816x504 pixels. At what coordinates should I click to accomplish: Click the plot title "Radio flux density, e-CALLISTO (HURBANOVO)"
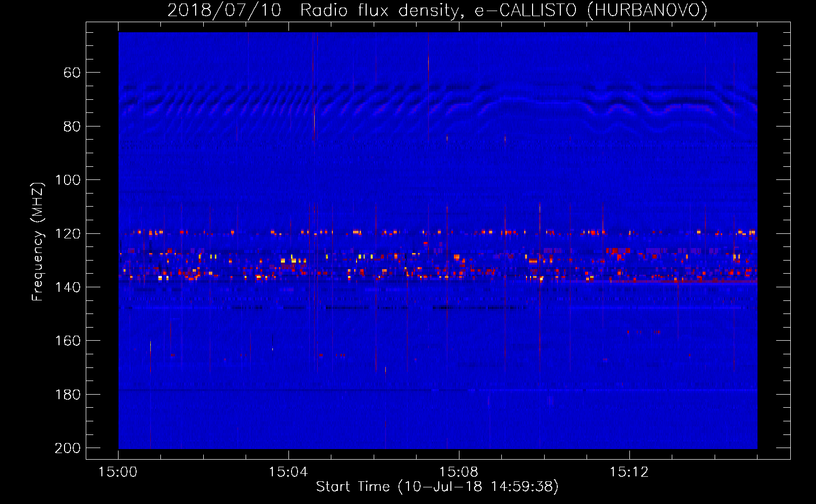pos(504,11)
